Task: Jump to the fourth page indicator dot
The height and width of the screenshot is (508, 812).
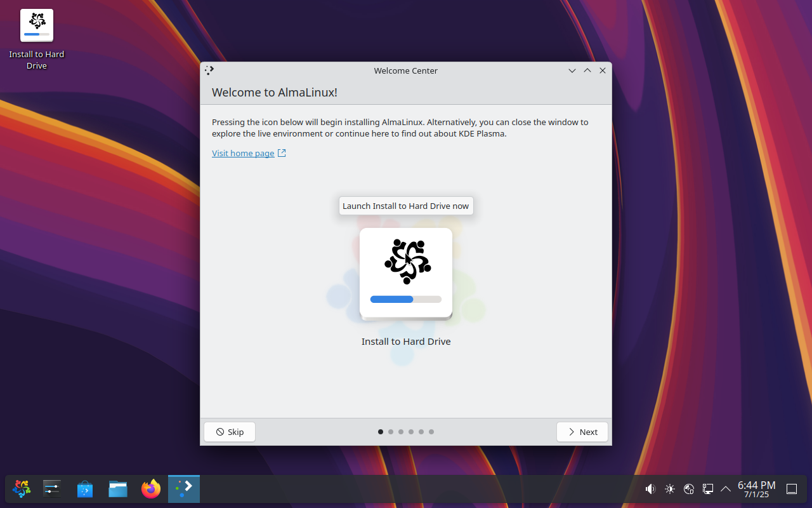Action: coord(411,432)
